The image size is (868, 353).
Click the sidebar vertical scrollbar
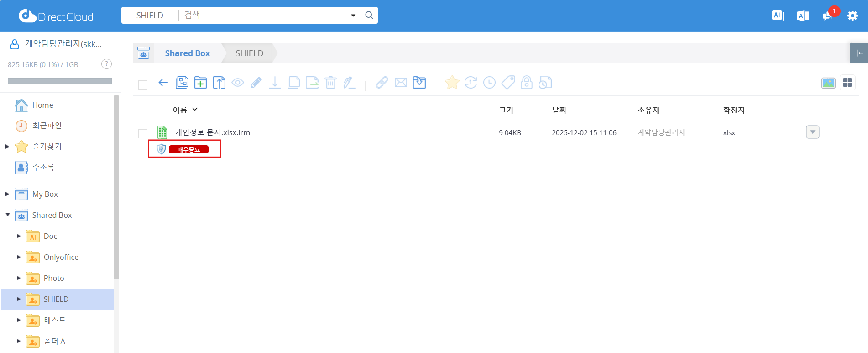tap(116, 187)
